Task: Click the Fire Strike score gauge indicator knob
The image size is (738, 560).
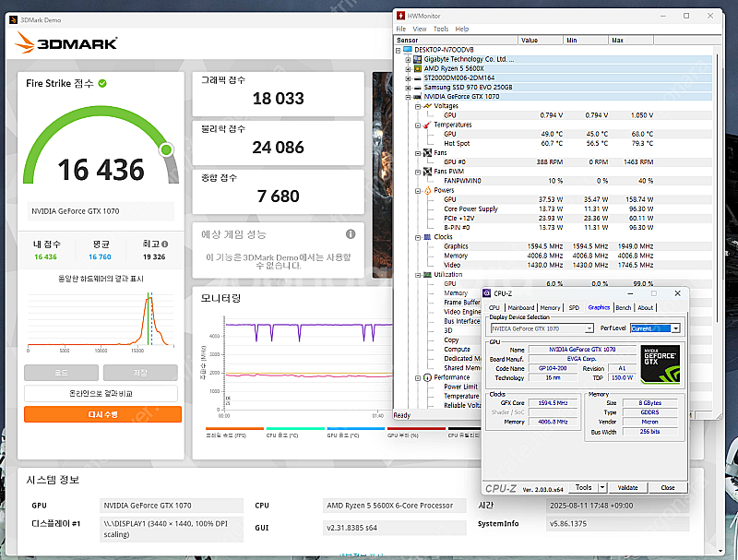Action: 166,149
